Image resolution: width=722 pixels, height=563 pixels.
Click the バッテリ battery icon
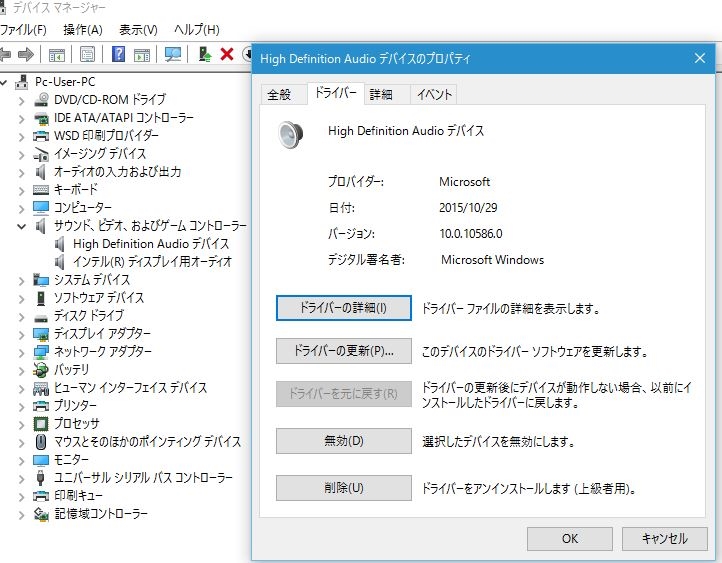click(x=41, y=370)
